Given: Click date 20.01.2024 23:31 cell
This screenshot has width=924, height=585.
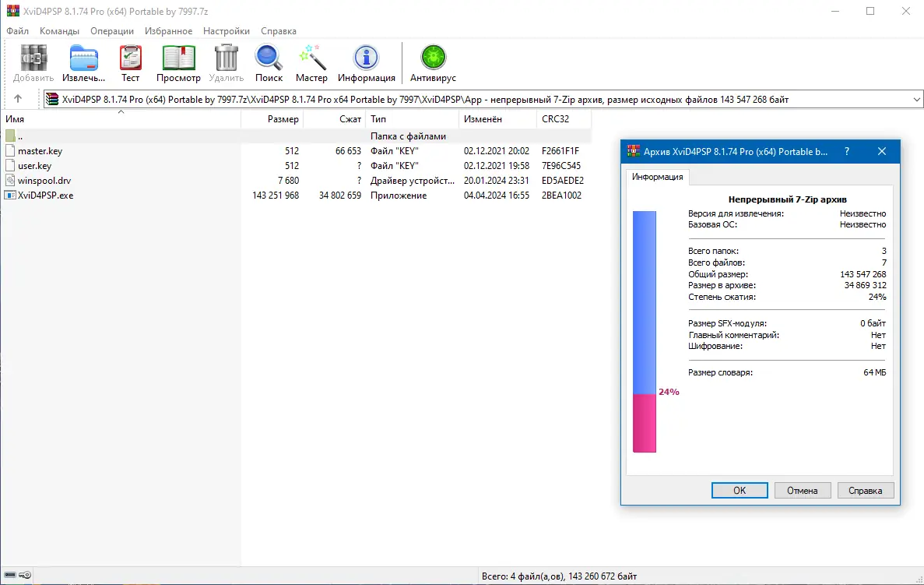Looking at the screenshot, I should (497, 181).
